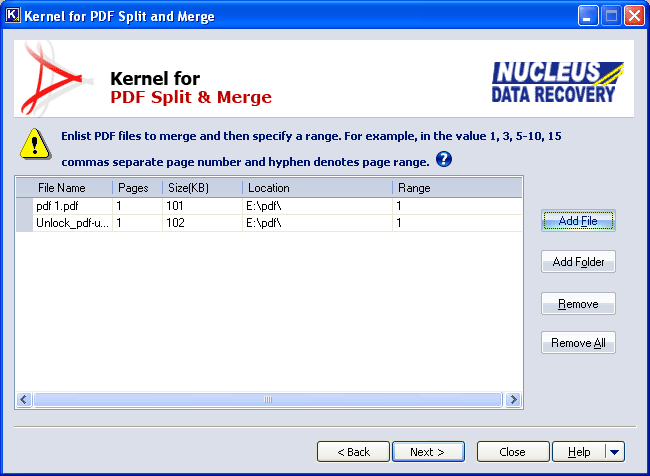Click the horizontal scrollbar right arrow

513,399
